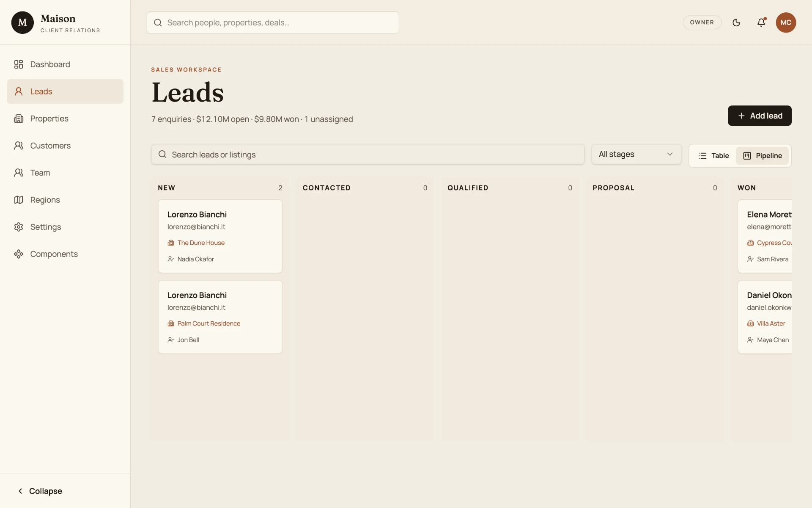This screenshot has width=812, height=508.
Task: Click the Add lead button
Action: [x=760, y=116]
